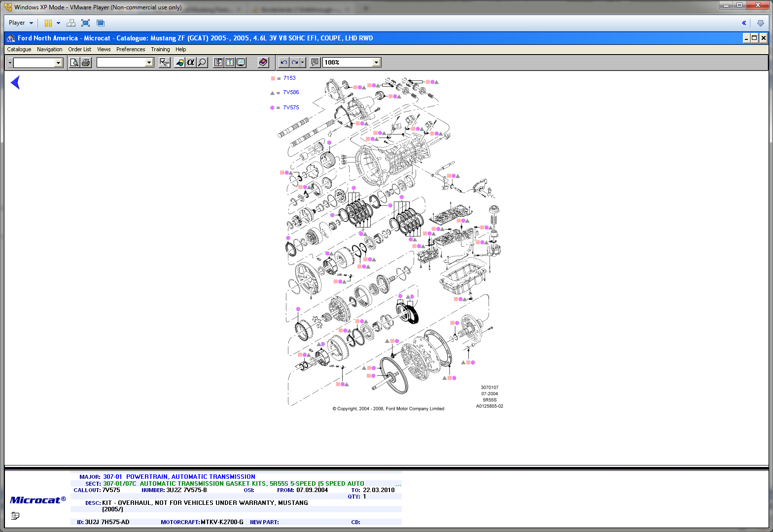
Task: Click VMware send Ctrl+Alt+Del icon
Action: click(x=71, y=23)
